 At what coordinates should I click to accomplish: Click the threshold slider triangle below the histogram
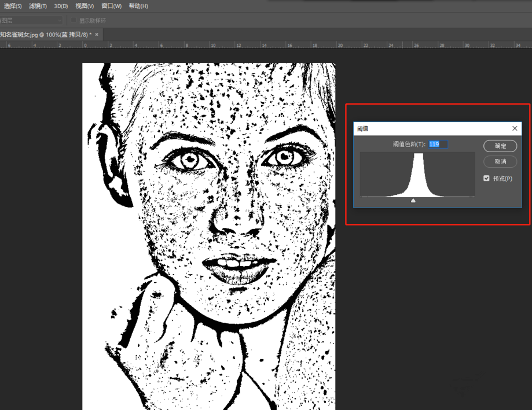click(x=413, y=201)
